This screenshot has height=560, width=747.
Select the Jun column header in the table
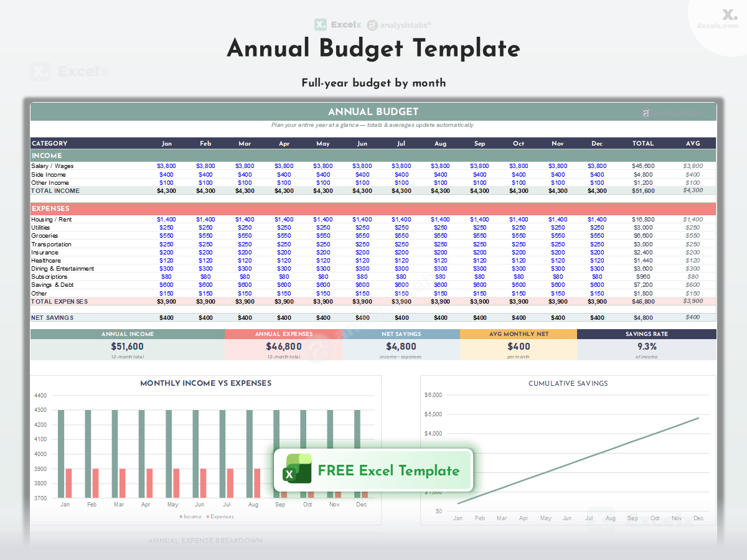pyautogui.click(x=362, y=144)
